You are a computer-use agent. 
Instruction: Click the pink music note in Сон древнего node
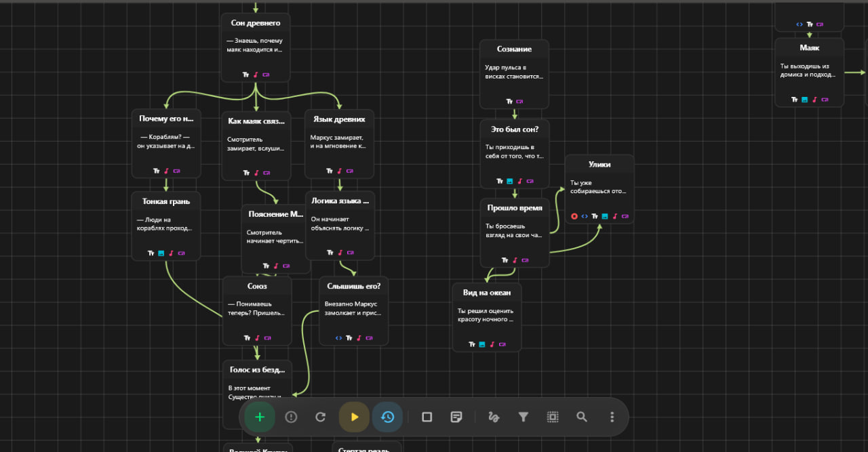(x=256, y=75)
